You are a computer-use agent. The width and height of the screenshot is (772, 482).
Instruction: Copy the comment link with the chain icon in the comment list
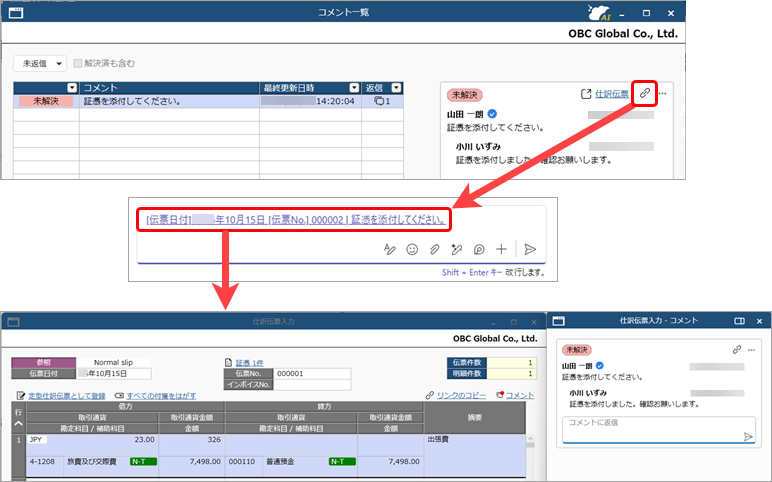644,93
